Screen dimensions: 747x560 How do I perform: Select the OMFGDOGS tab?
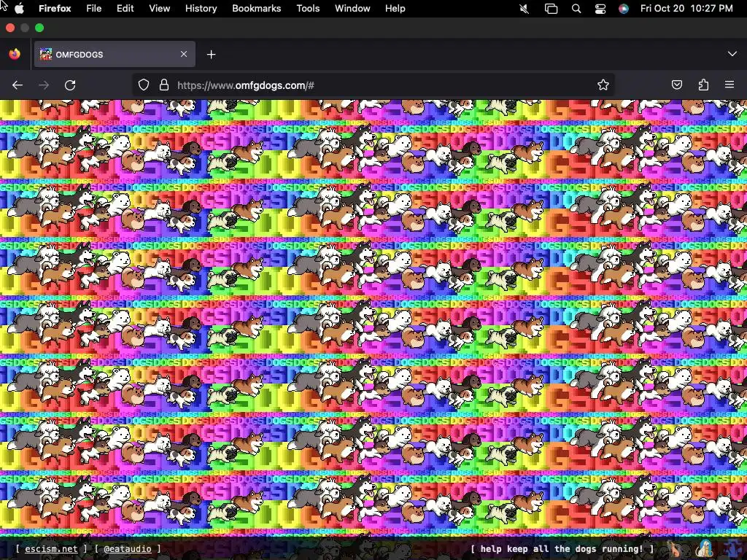click(x=115, y=54)
